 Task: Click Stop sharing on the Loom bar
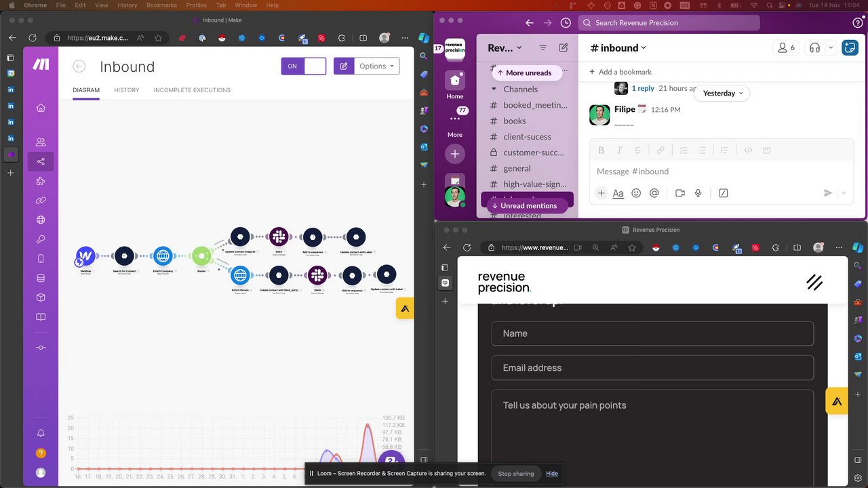coord(516,473)
